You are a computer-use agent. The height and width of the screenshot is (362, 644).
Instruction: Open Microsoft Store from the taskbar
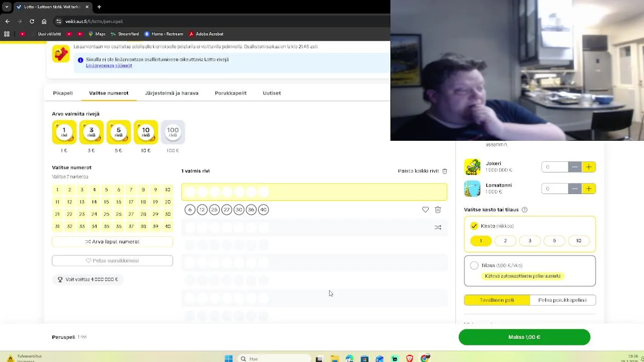tap(364, 358)
